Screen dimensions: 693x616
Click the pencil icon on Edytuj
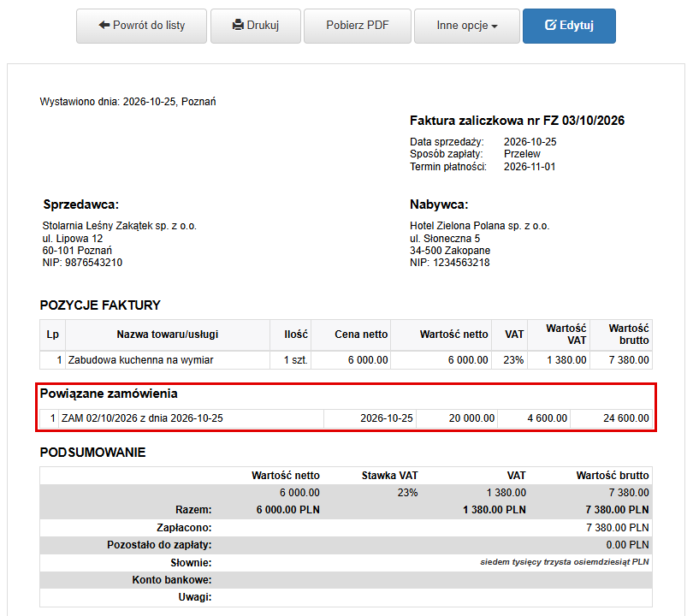pos(551,25)
